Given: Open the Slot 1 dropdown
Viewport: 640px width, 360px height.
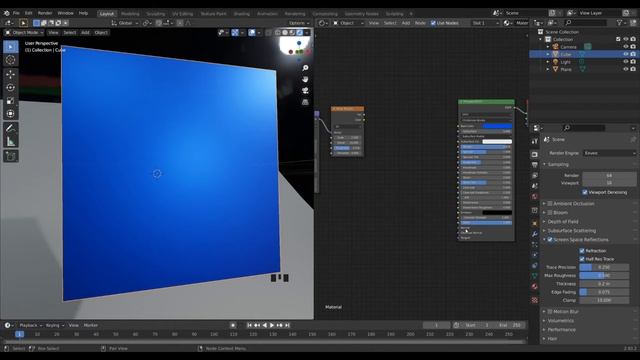Looking at the screenshot, I should tap(485, 23).
